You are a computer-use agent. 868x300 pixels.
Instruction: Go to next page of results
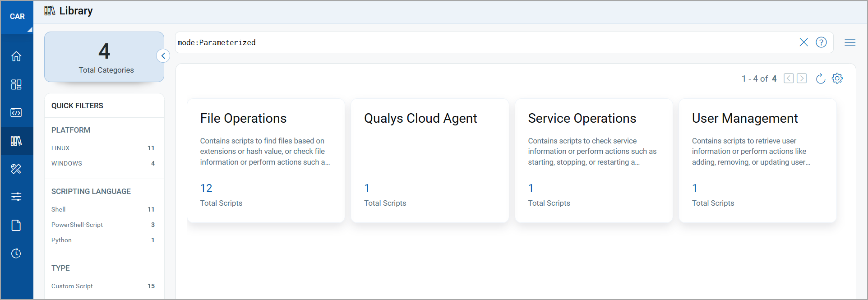(x=802, y=78)
